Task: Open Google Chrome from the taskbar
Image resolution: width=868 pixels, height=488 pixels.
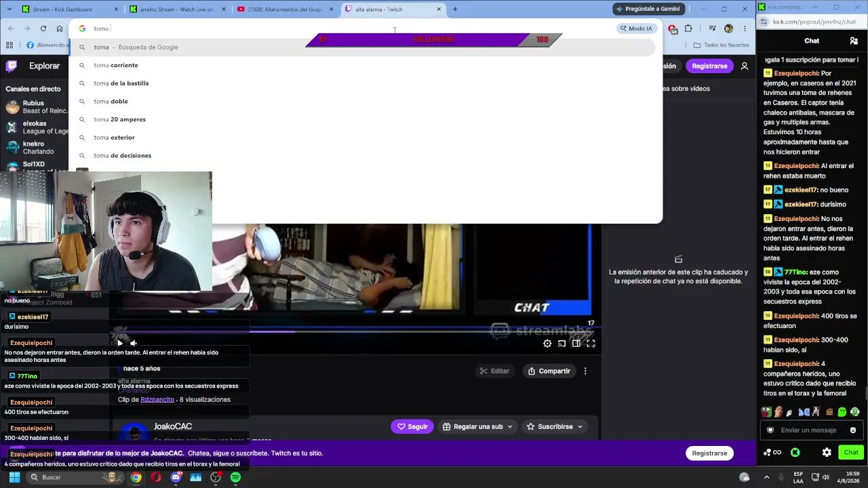Action: tap(136, 477)
